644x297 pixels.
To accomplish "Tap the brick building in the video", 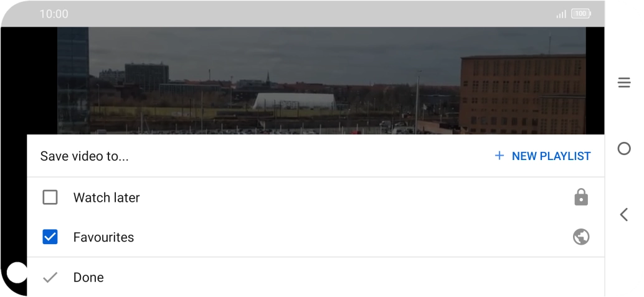I will pos(521,95).
